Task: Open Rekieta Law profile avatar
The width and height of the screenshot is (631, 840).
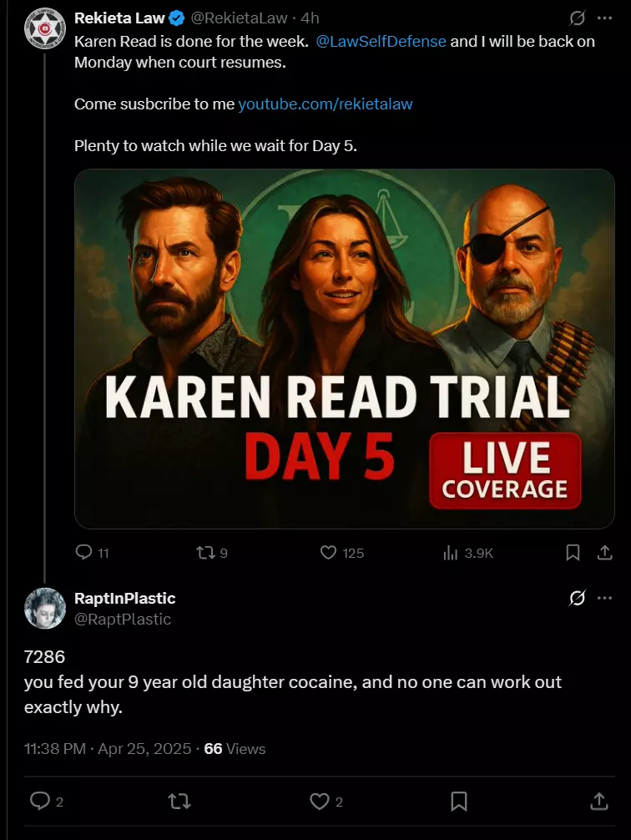Action: click(x=45, y=28)
